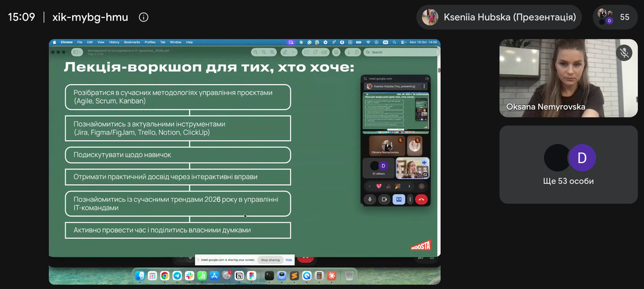Toggle microphone in Meet mini window
Screen dimensions: 644x289
(x=369, y=199)
